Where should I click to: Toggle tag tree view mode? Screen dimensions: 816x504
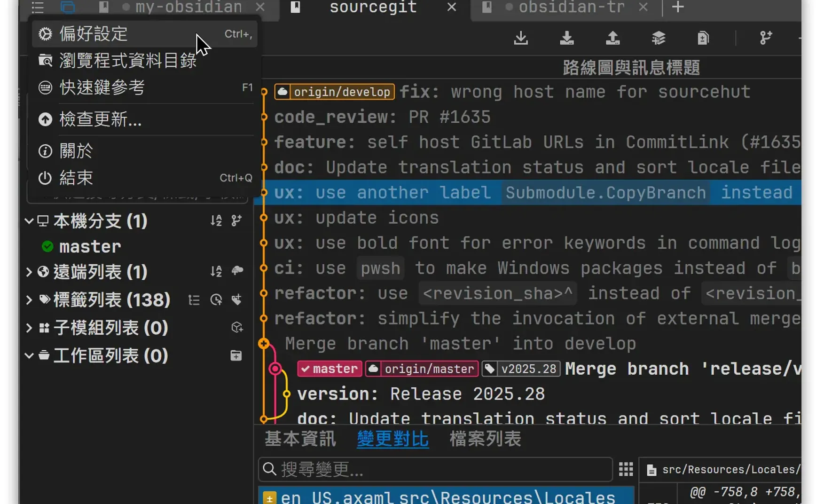coord(194,299)
